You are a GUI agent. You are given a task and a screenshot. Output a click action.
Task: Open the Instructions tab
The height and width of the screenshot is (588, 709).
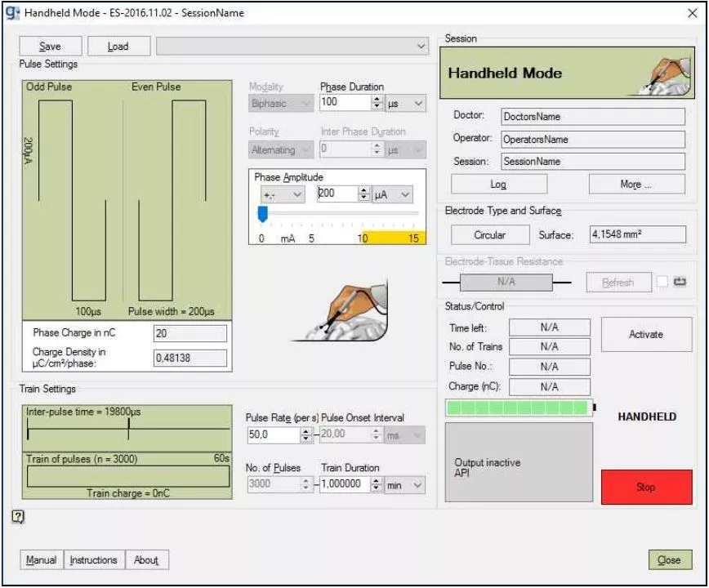coord(93,560)
